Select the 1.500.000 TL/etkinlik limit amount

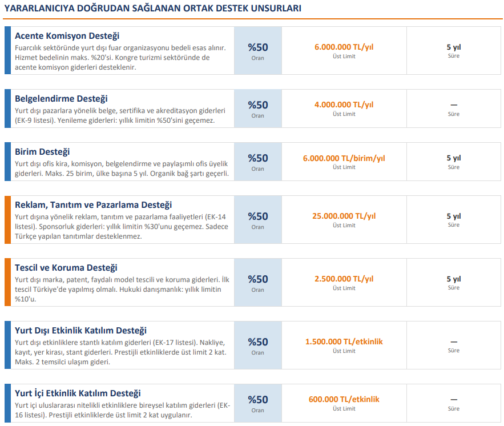344,342
